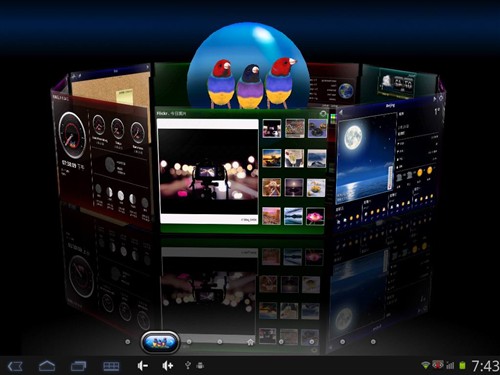
Task: Tap the back arrow on weather panel
Action: pyautogui.click(x=341, y=113)
